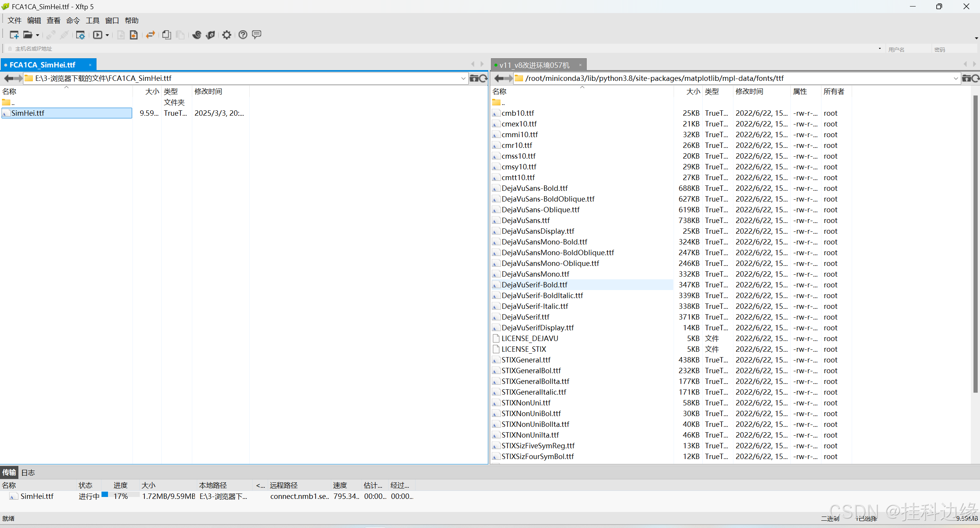Open the 工具 menu
The image size is (980, 528).
[x=92, y=21]
